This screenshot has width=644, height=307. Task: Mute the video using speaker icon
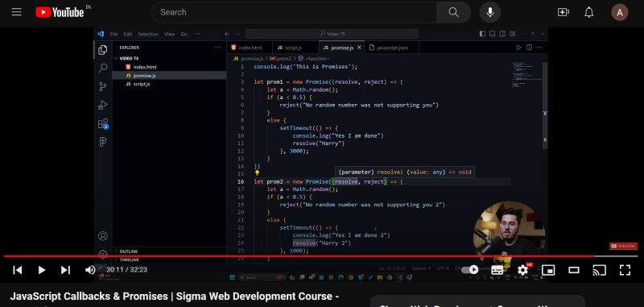[x=90, y=270]
